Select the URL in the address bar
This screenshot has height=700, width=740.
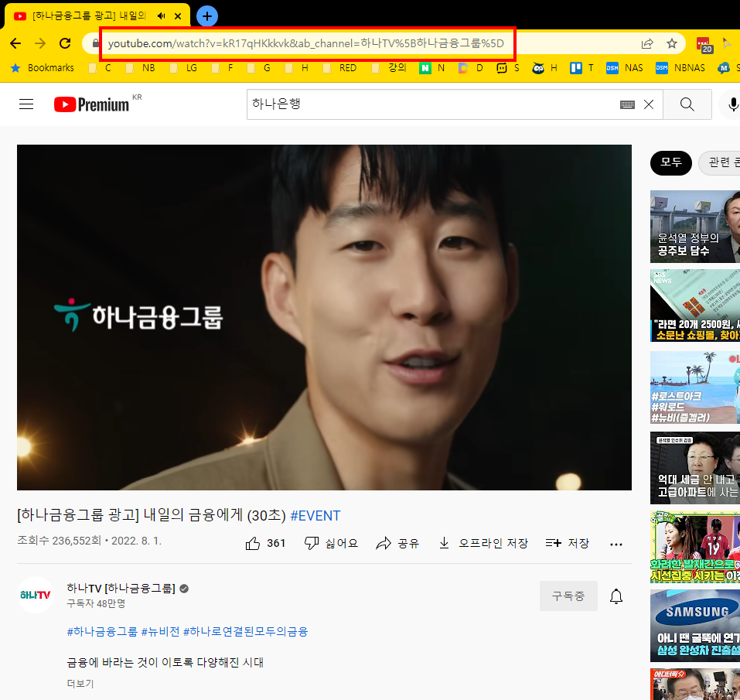[305, 43]
